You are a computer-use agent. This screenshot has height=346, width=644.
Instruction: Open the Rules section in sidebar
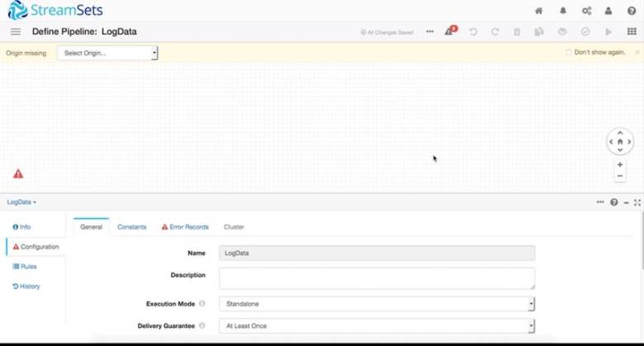tap(25, 267)
